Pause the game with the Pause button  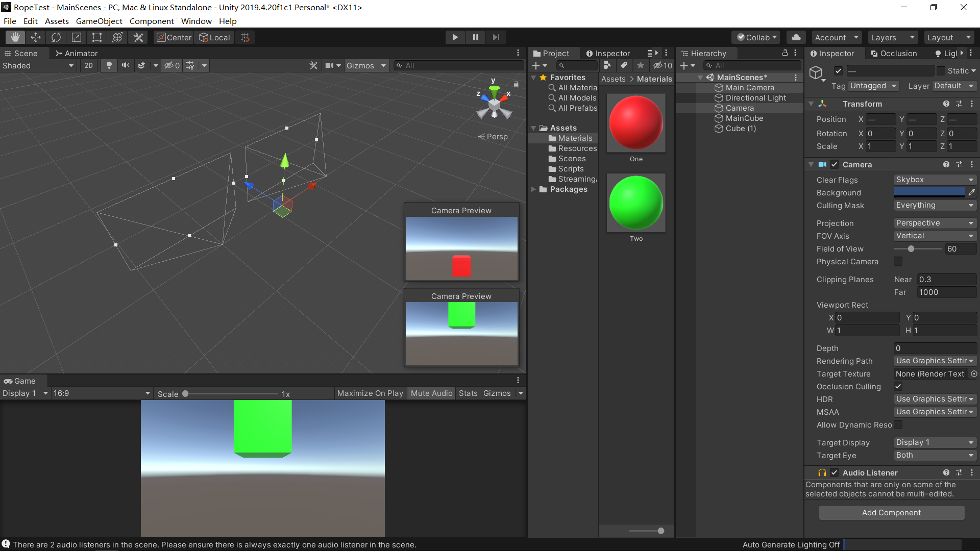(x=475, y=37)
